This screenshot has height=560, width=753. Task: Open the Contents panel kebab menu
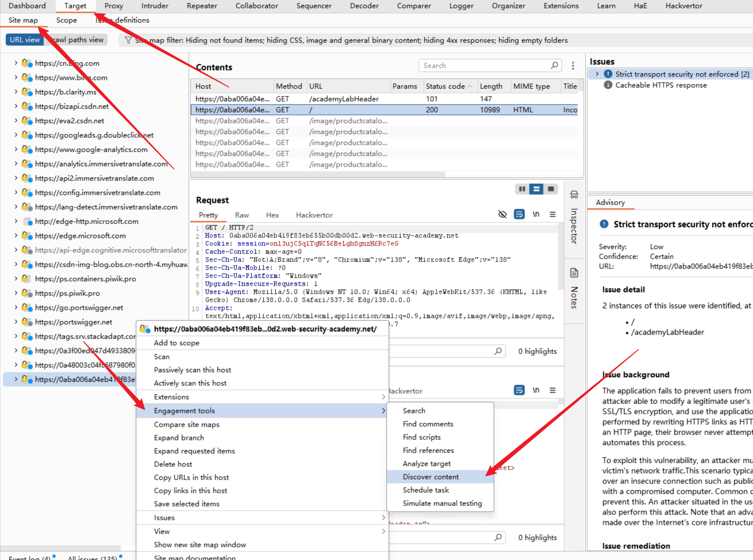coord(573,66)
